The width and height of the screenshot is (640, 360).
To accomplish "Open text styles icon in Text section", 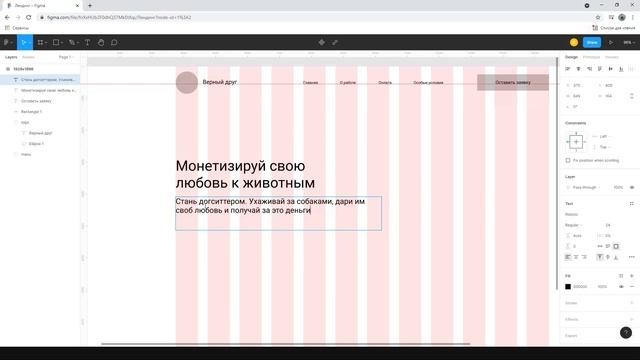I will click(x=631, y=203).
